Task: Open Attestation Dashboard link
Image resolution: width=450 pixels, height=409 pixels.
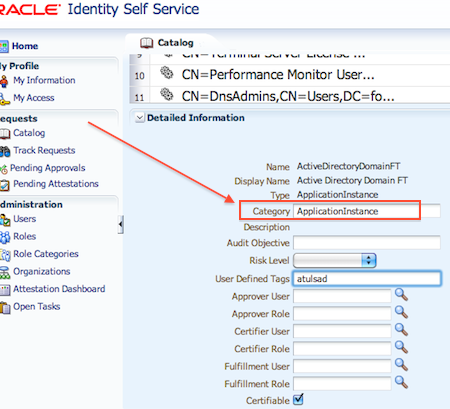Action: pos(59,289)
